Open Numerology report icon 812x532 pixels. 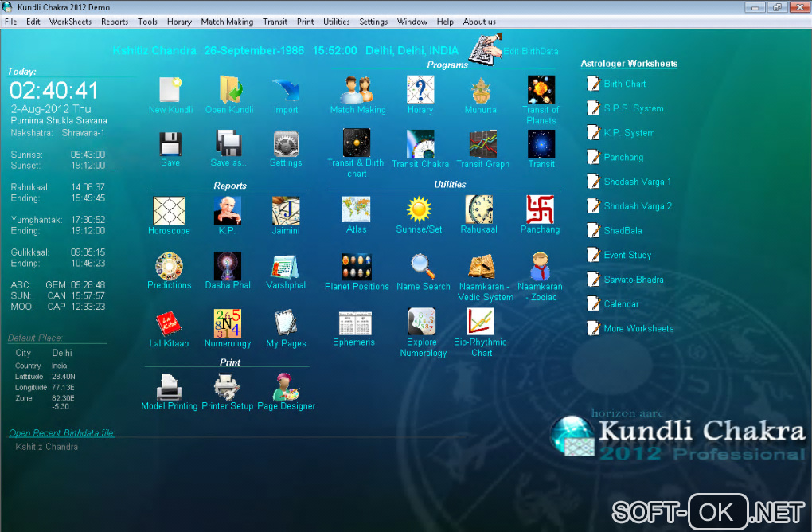tap(228, 323)
